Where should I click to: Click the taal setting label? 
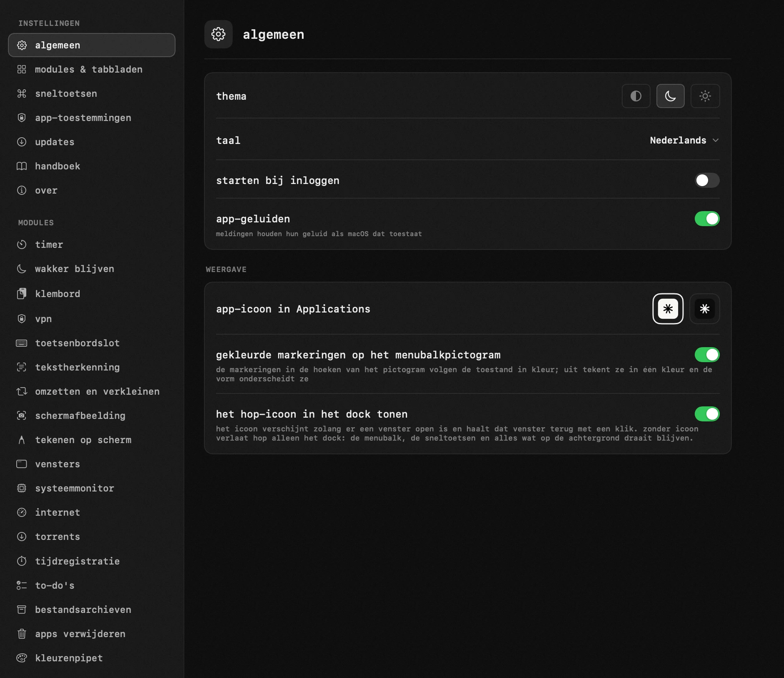pos(228,141)
